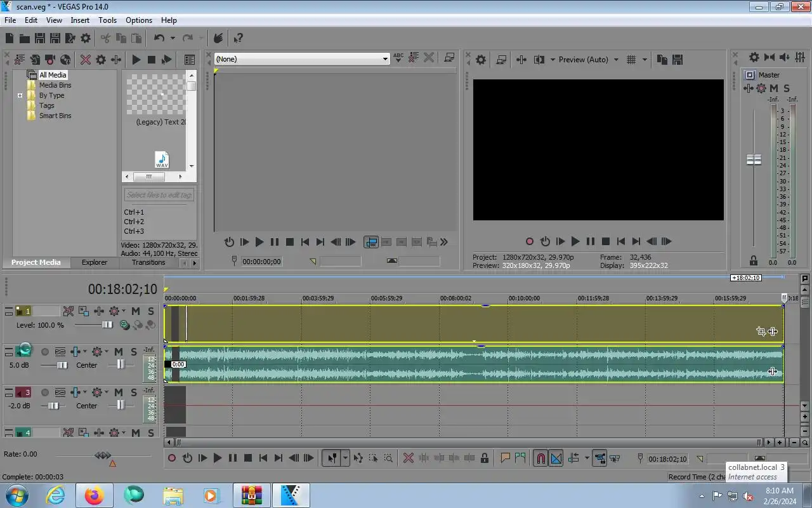Open the File menu

click(x=10, y=20)
